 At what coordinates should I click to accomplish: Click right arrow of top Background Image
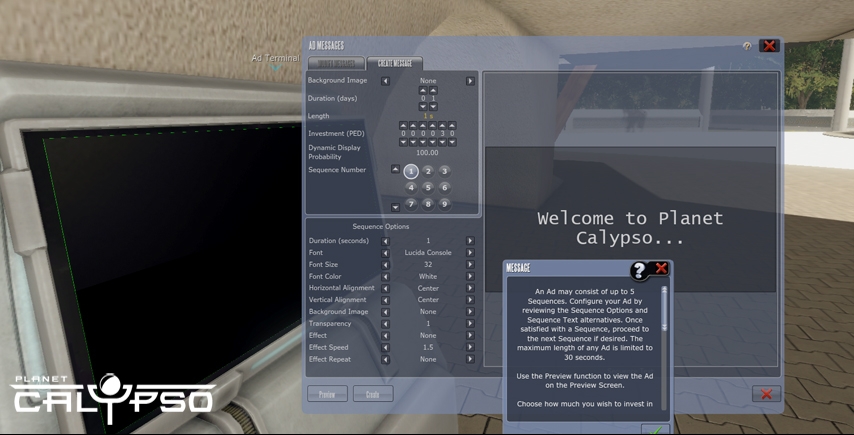[x=470, y=80]
